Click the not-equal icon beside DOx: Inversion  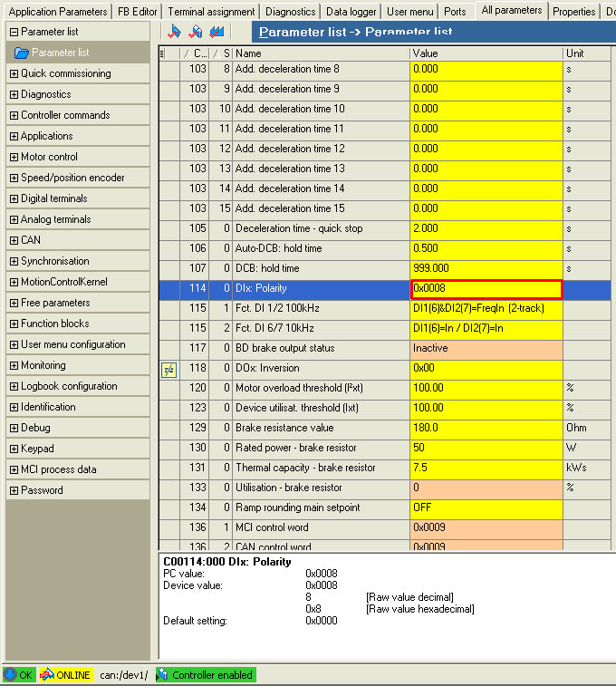168,368
